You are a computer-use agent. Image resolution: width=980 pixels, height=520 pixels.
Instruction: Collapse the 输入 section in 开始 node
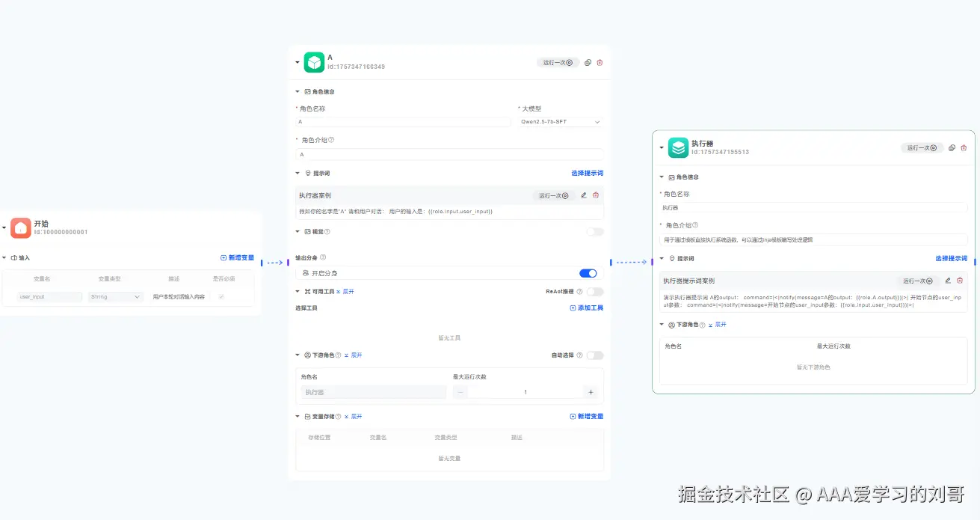tap(4, 258)
